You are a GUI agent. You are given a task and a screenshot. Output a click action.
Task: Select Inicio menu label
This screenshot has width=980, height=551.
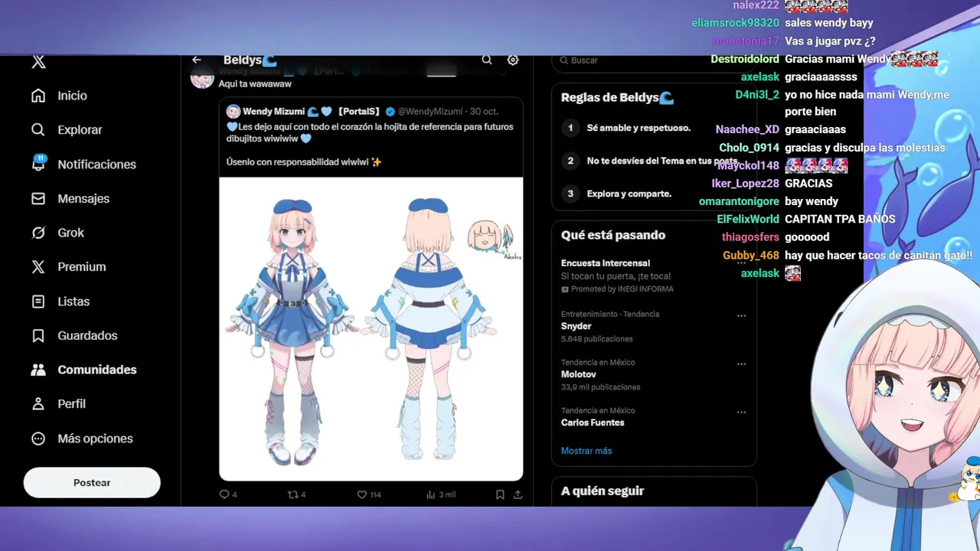[x=72, y=96]
